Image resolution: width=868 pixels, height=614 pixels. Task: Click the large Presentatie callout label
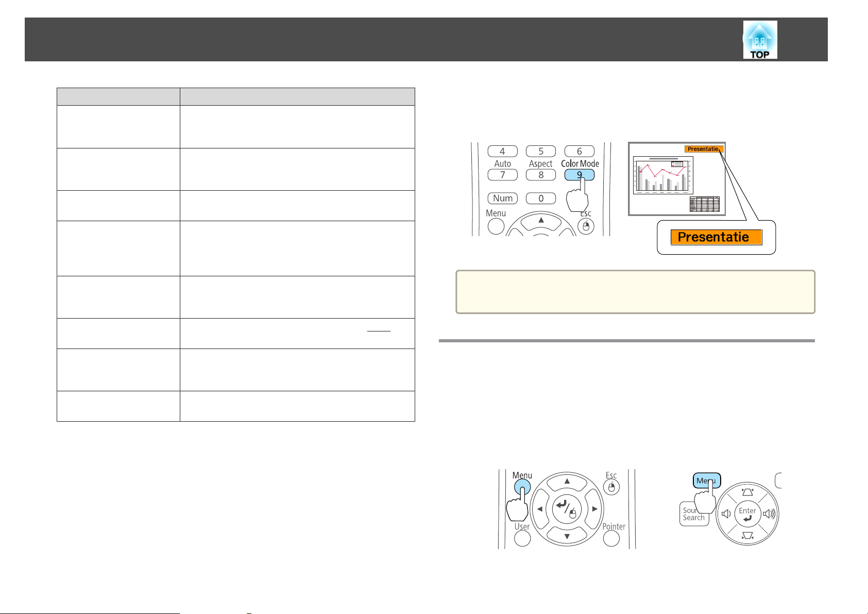tap(716, 237)
